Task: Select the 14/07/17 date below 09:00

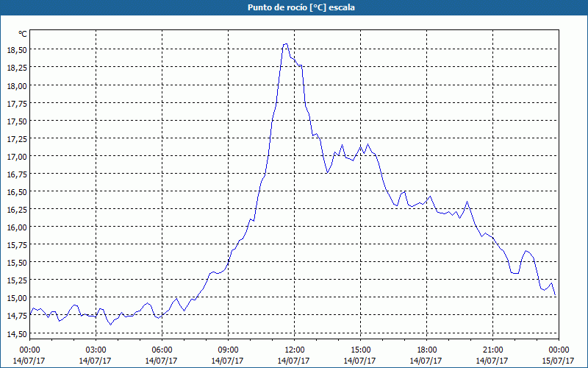Action: (228, 361)
